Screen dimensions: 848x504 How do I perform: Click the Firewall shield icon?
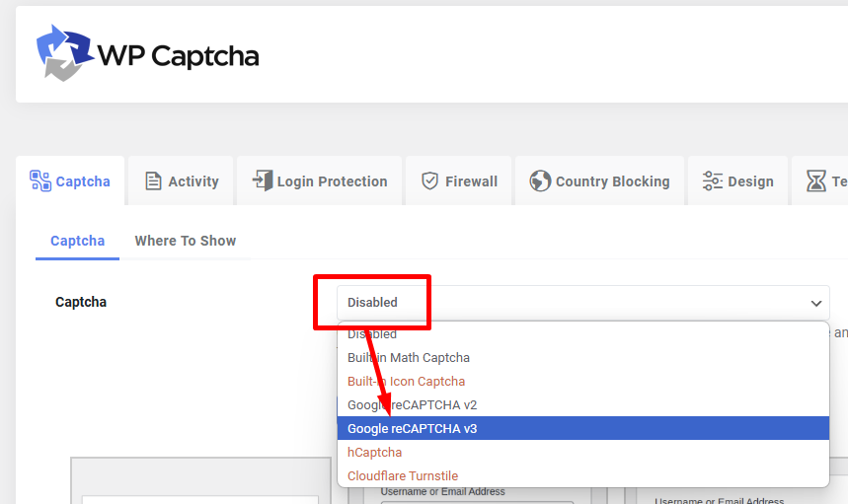[429, 181]
